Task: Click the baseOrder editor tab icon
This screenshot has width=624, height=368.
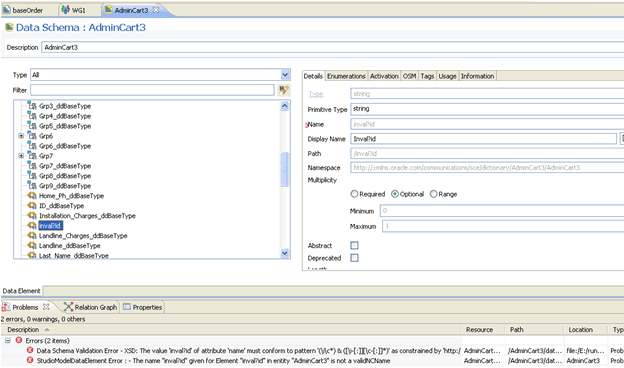Action: point(6,10)
